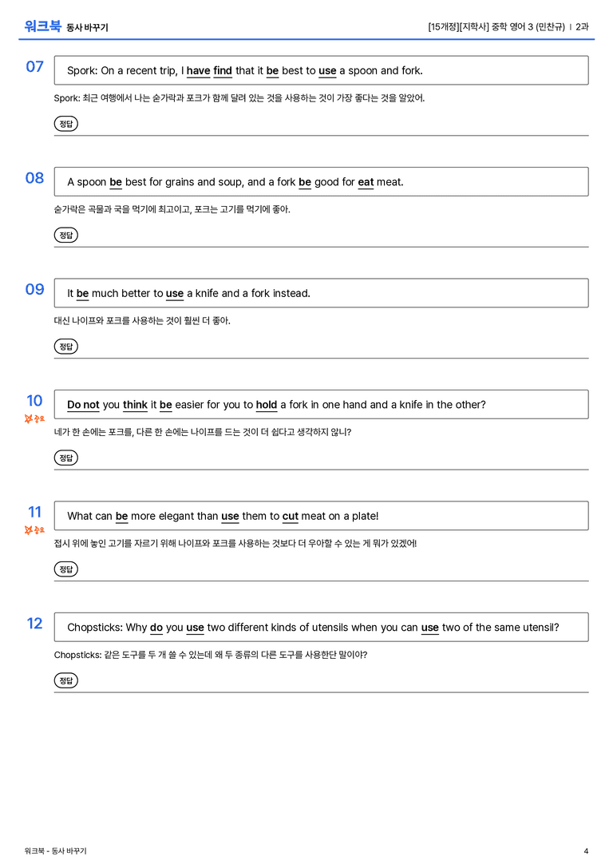613x868 pixels.
Task: Click the answer line below question 07
Action: pos(321,135)
